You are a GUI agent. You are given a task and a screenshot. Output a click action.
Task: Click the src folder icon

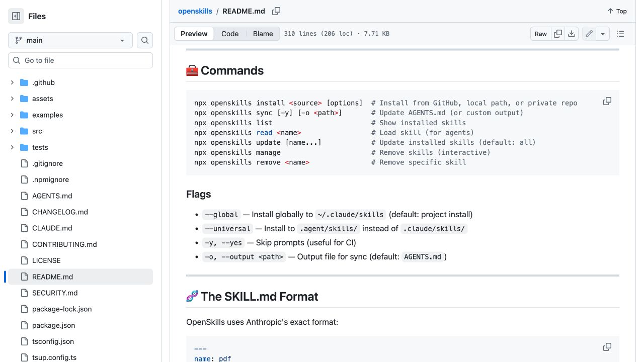click(x=24, y=131)
